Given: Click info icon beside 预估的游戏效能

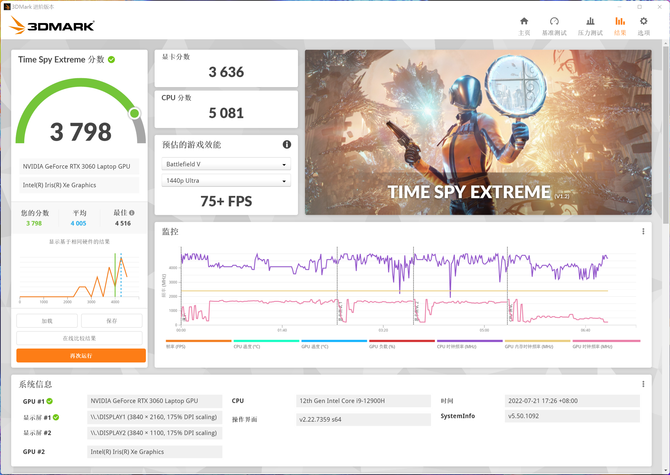Looking at the screenshot, I should tap(287, 145).
